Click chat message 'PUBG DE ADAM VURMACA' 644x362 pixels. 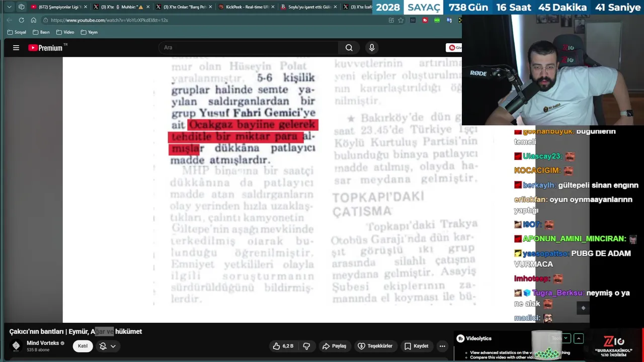click(573, 258)
